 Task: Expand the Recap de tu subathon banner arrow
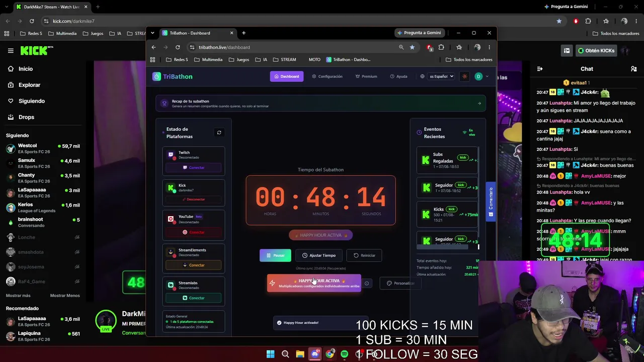point(479,104)
